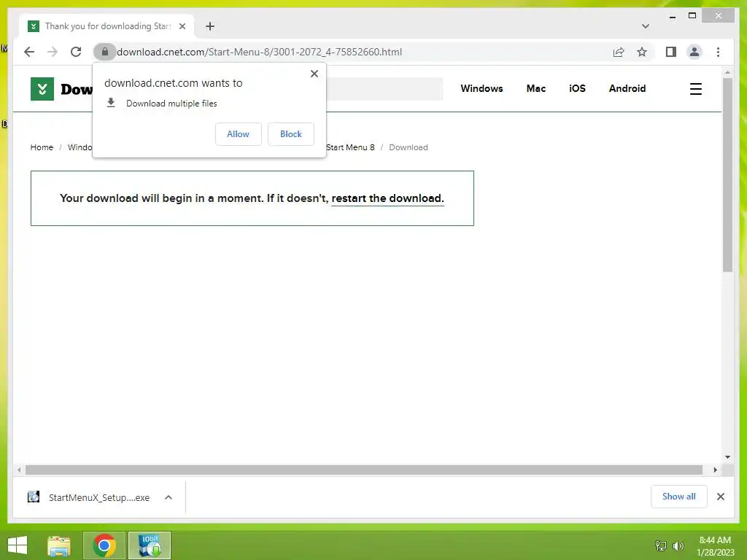The width and height of the screenshot is (747, 560).
Task: Click 'restart the download' link
Action: 388,198
